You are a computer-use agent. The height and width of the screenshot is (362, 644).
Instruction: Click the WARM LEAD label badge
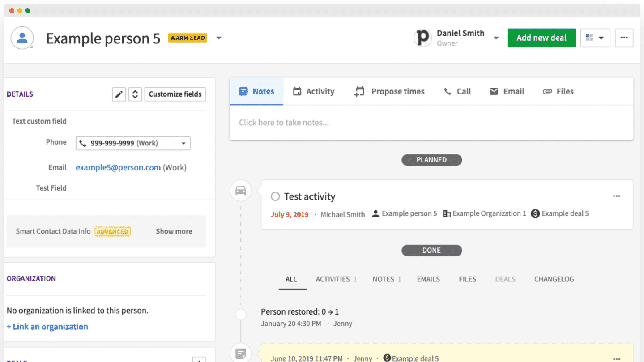(x=188, y=38)
